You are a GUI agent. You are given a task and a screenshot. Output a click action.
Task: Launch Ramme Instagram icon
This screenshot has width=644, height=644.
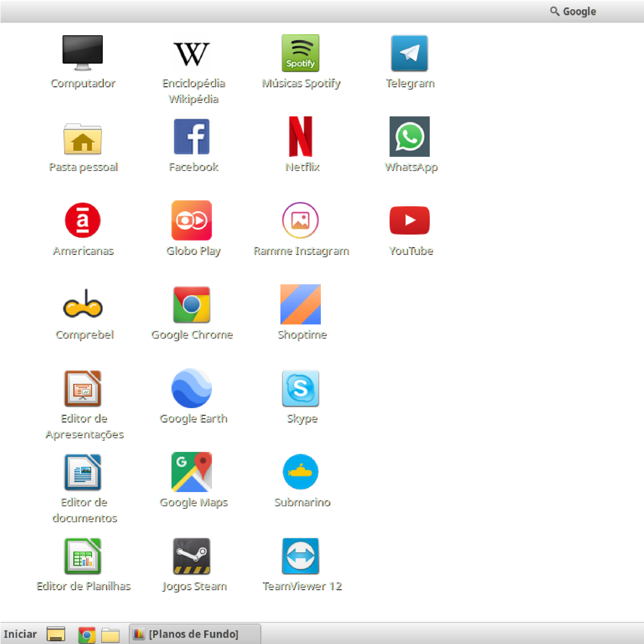pos(300,220)
